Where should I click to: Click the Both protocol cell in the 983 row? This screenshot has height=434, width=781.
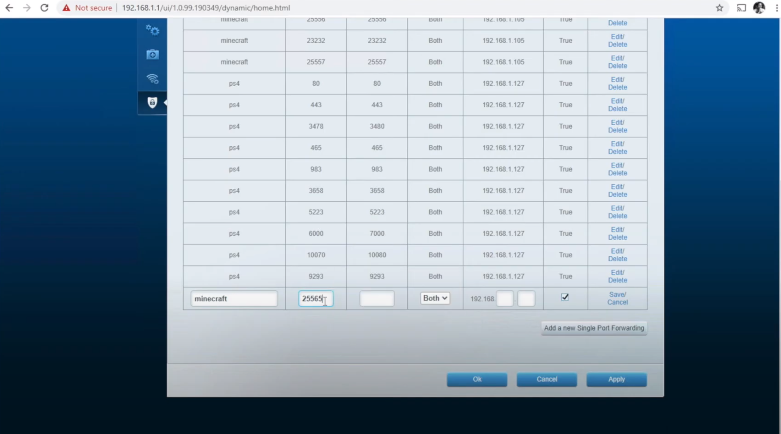click(x=435, y=169)
